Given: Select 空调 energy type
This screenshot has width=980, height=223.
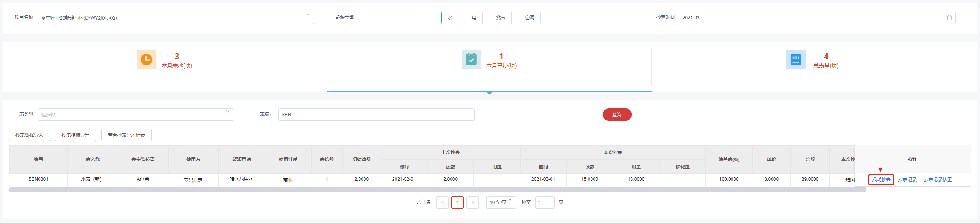Looking at the screenshot, I should [x=529, y=18].
